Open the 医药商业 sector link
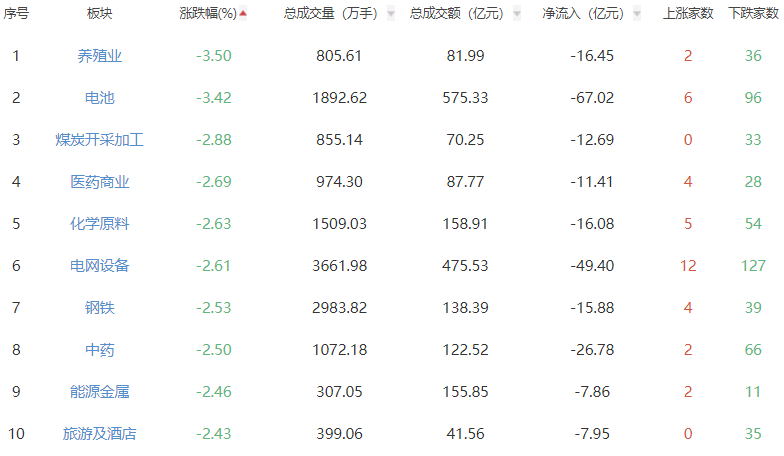 [100, 182]
